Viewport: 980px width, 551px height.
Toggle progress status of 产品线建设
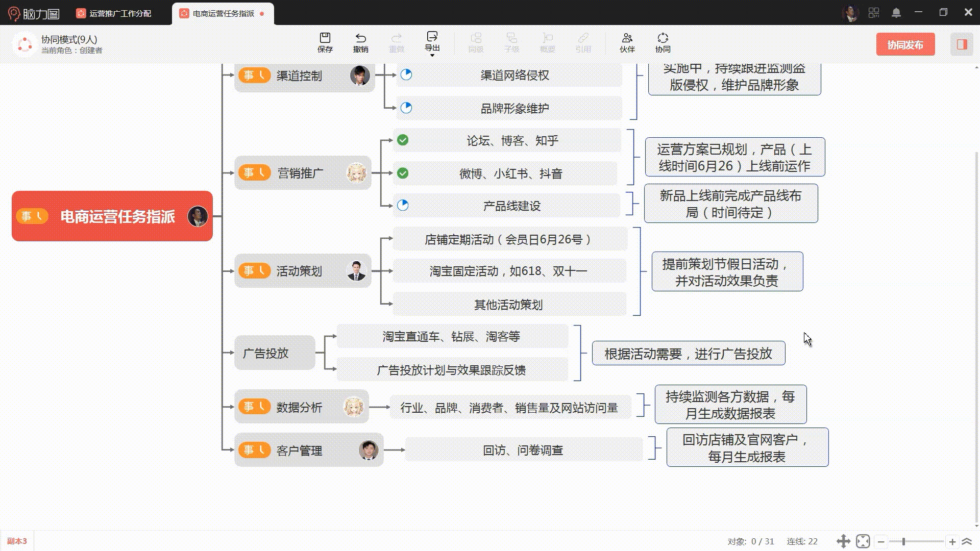pos(403,205)
